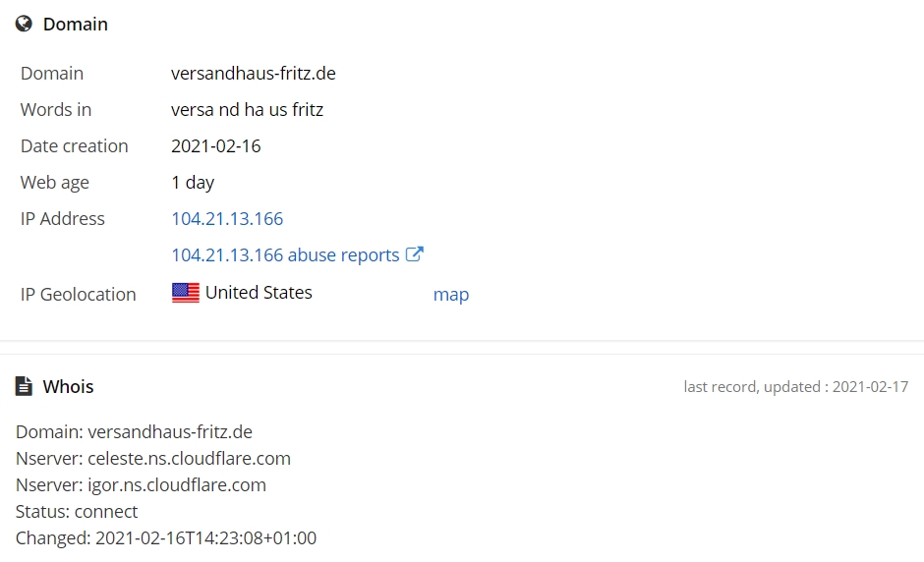Click the Web age value 1 day
924x562 pixels.
(x=193, y=183)
